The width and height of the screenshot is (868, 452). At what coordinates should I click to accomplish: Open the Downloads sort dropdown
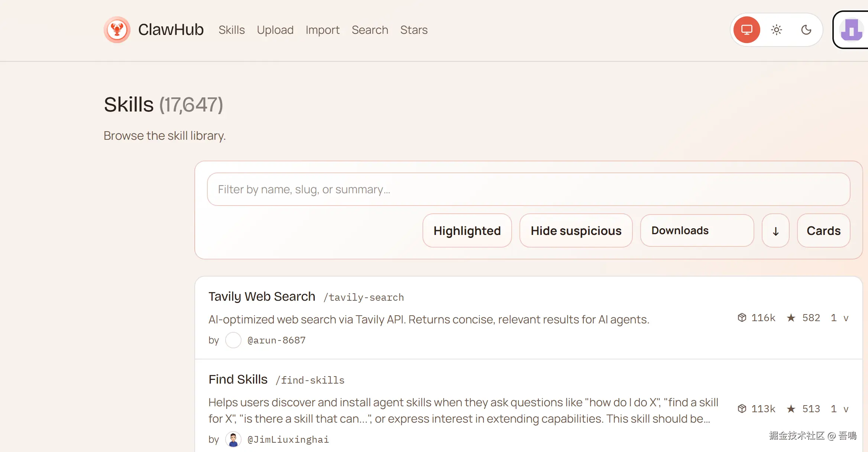point(697,231)
